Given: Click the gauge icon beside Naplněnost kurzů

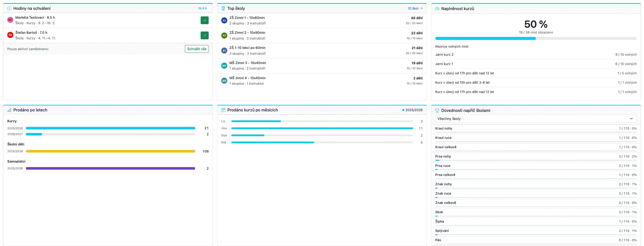Looking at the screenshot, I should click(437, 9).
